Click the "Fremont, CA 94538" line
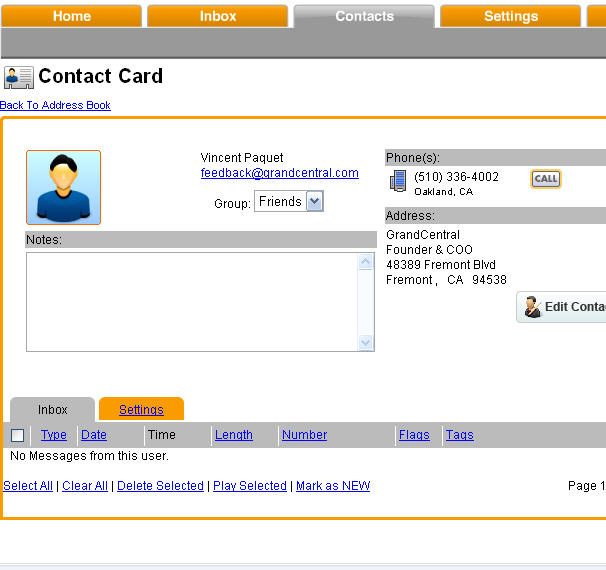This screenshot has height=570, width=606. click(x=446, y=280)
